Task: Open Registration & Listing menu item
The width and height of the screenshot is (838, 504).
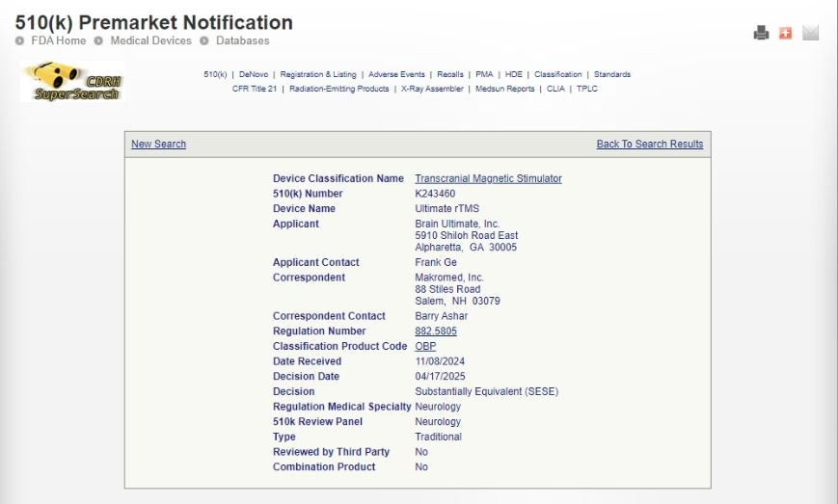Action: (x=317, y=74)
